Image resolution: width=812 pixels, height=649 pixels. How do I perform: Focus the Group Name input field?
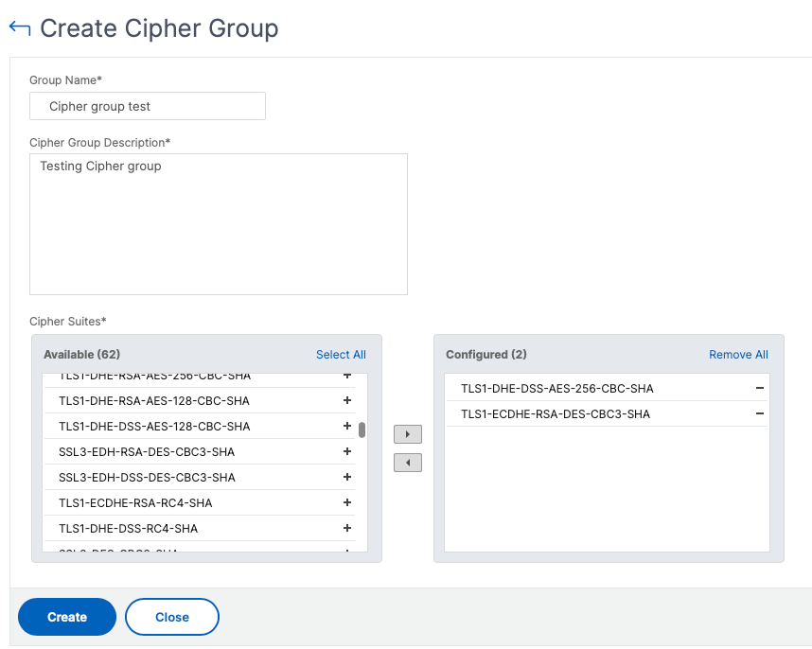148,106
